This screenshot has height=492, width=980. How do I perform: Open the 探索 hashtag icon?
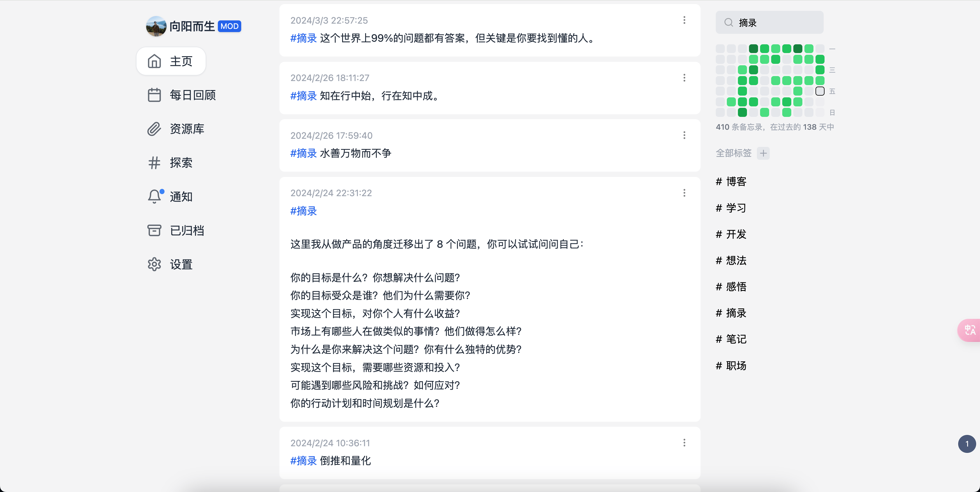tap(154, 163)
